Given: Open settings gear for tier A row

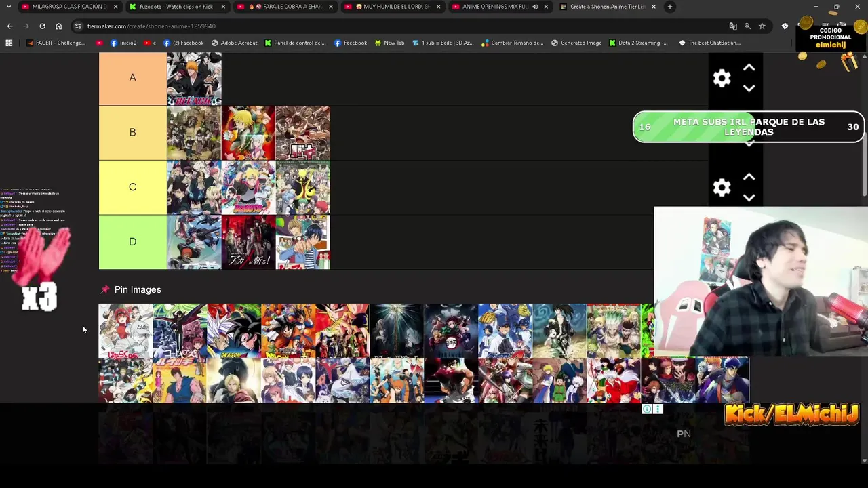Looking at the screenshot, I should (722, 78).
